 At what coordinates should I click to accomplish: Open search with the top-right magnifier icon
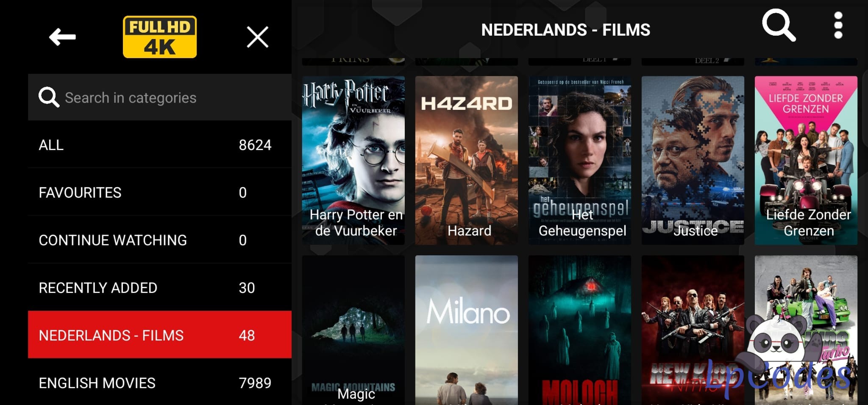[779, 25]
